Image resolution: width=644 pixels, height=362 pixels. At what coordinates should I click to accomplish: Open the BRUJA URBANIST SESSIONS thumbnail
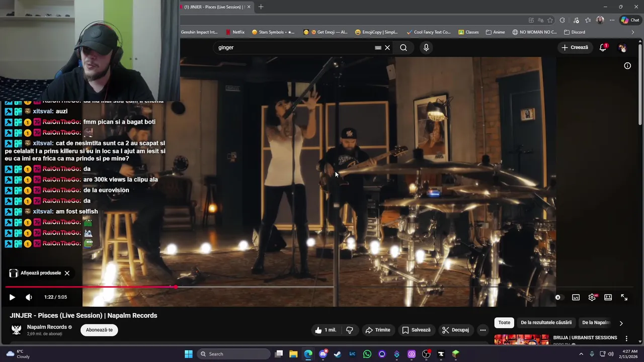[521, 340]
